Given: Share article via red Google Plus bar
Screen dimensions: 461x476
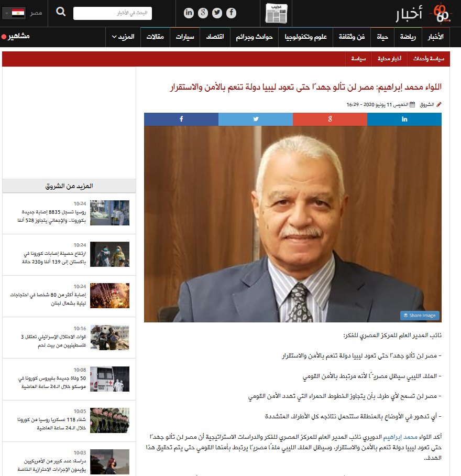Looking at the screenshot, I should [330, 119].
